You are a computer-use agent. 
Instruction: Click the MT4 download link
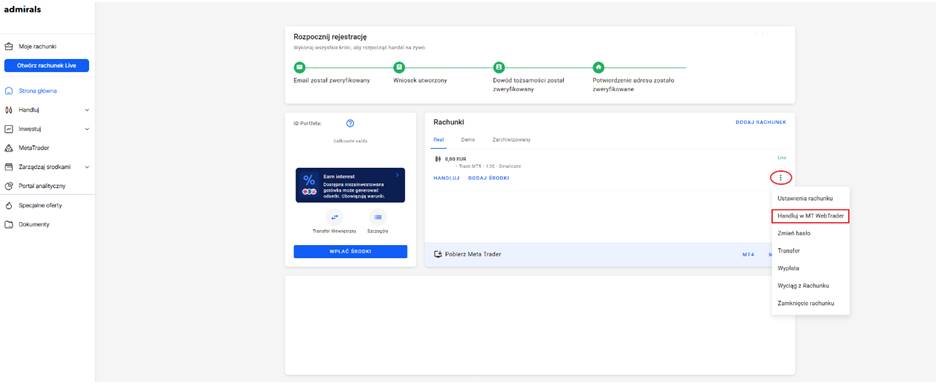coord(748,254)
